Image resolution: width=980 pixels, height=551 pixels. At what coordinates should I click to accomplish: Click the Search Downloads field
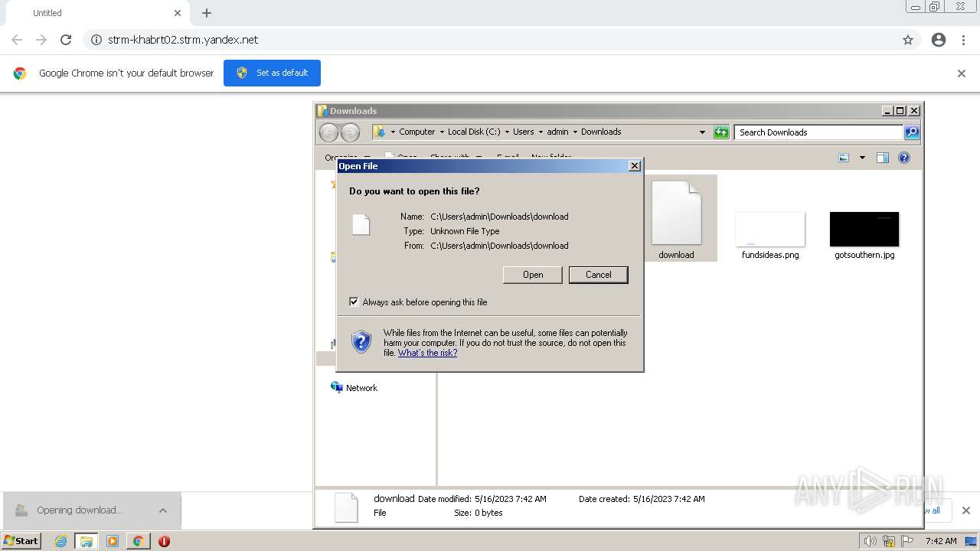click(818, 132)
